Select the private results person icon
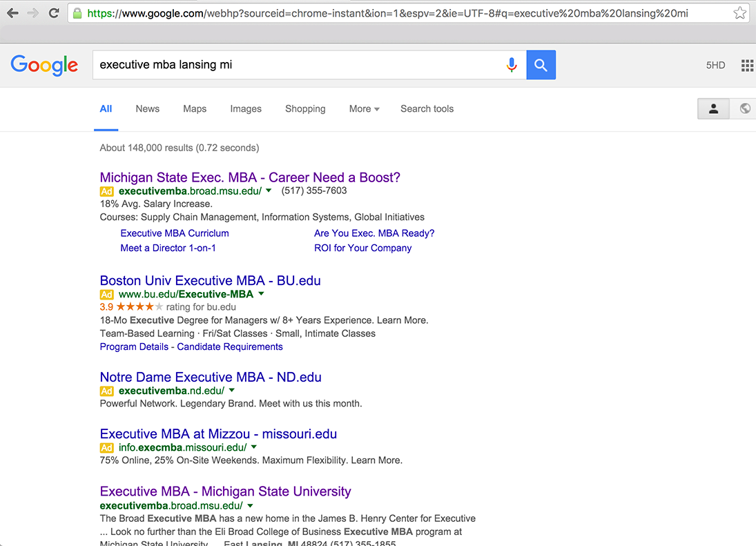This screenshot has height=546, width=756. [714, 109]
